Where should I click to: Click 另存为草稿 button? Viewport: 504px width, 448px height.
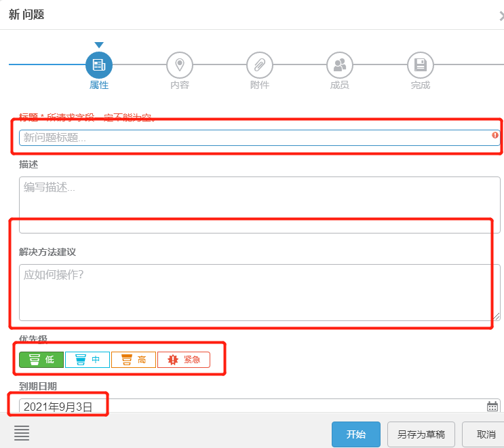click(x=421, y=434)
